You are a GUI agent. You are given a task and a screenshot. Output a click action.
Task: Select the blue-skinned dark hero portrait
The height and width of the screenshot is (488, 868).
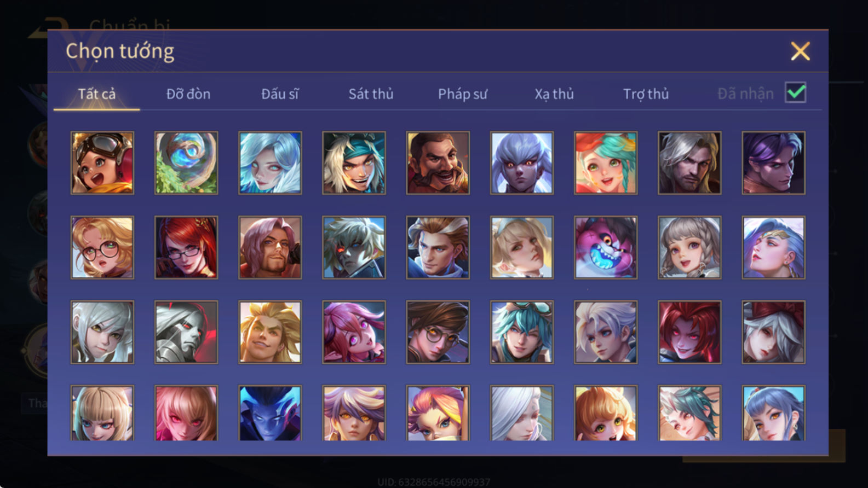pos(270,413)
